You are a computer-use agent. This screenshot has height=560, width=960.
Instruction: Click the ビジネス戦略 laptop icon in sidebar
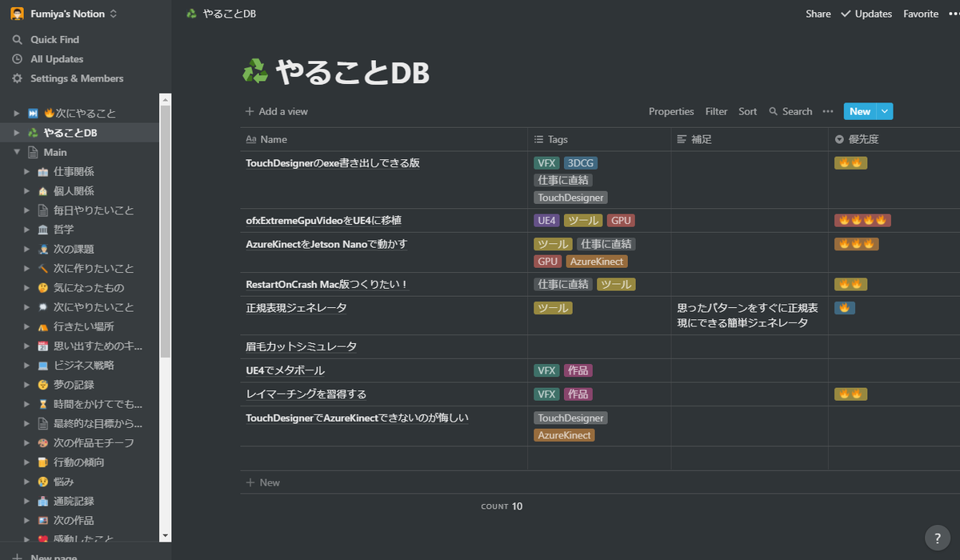(42, 366)
